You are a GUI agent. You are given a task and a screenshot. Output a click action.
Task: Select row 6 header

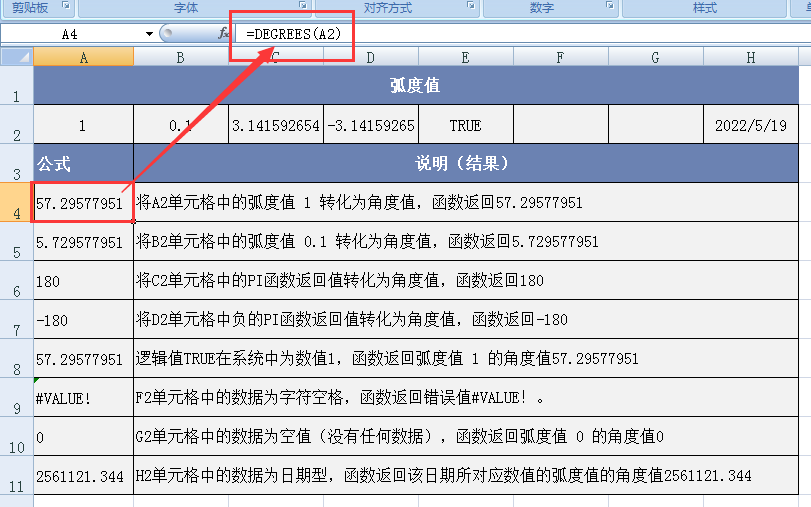click(x=17, y=280)
